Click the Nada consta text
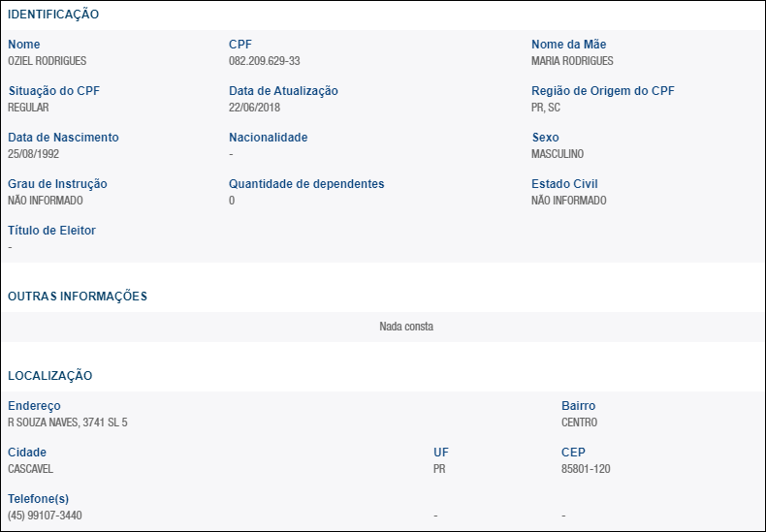 [406, 327]
